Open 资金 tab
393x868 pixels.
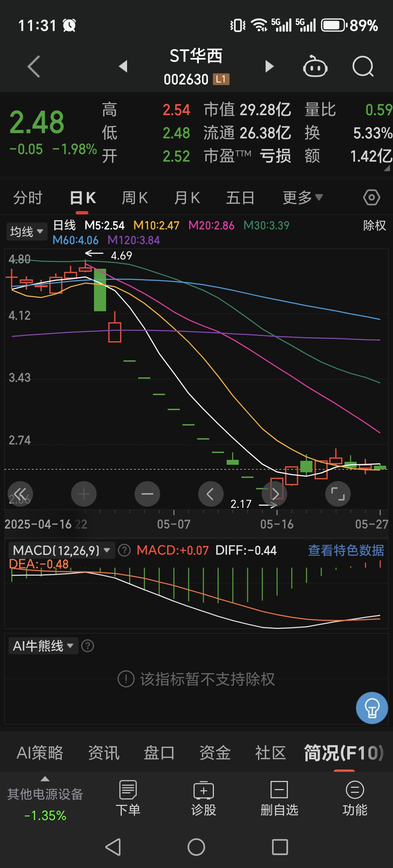click(215, 752)
